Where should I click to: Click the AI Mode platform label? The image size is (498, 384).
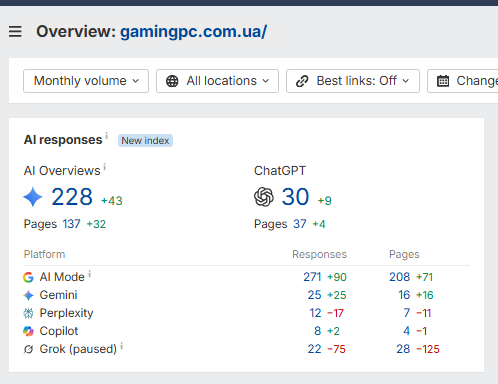(62, 277)
